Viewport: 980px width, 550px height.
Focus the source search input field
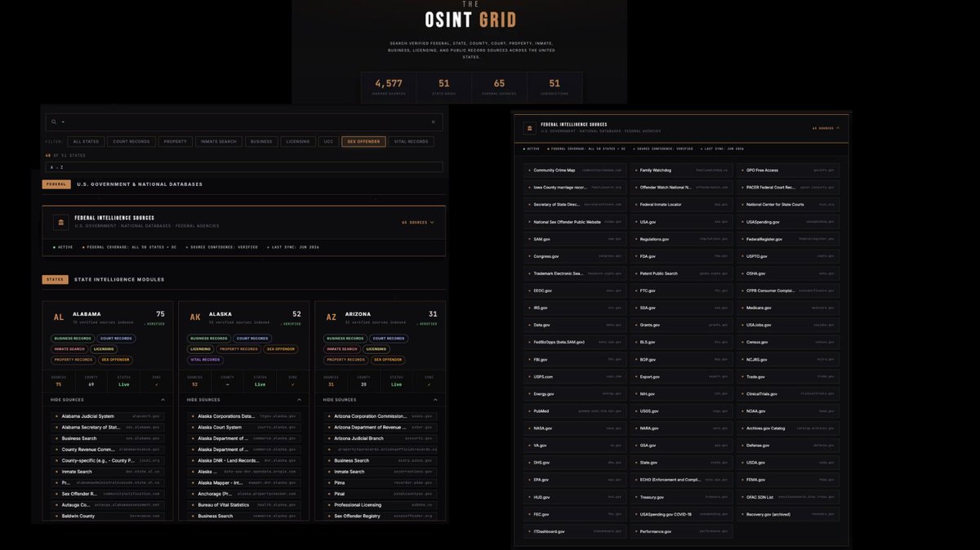243,122
